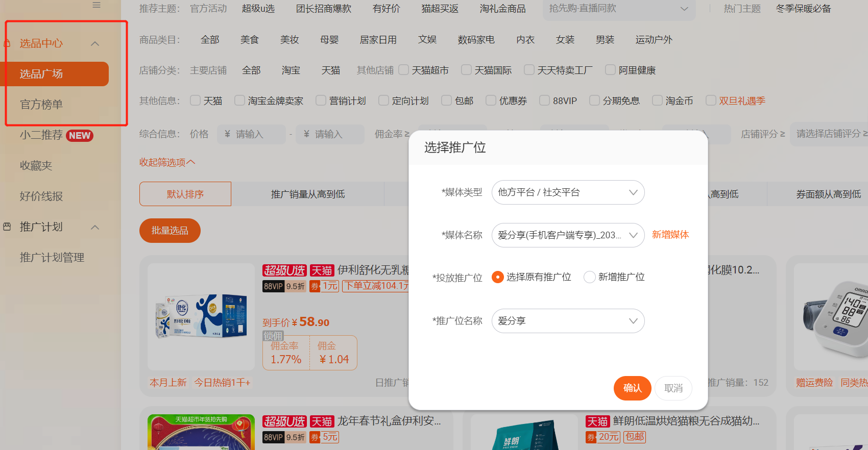This screenshot has width=868, height=450.
Task: Check the 双旦礼遇季 checkbox
Action: click(710, 101)
